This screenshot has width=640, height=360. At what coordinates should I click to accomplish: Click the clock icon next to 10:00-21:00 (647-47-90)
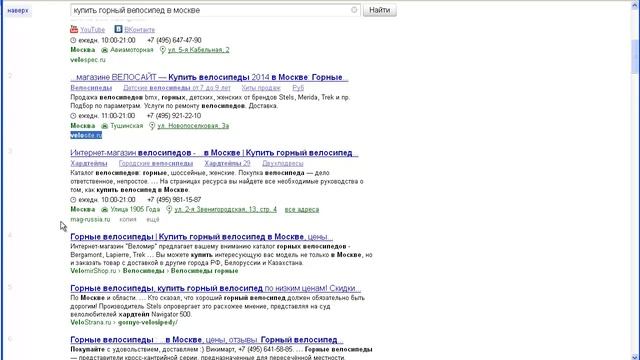[73, 40]
